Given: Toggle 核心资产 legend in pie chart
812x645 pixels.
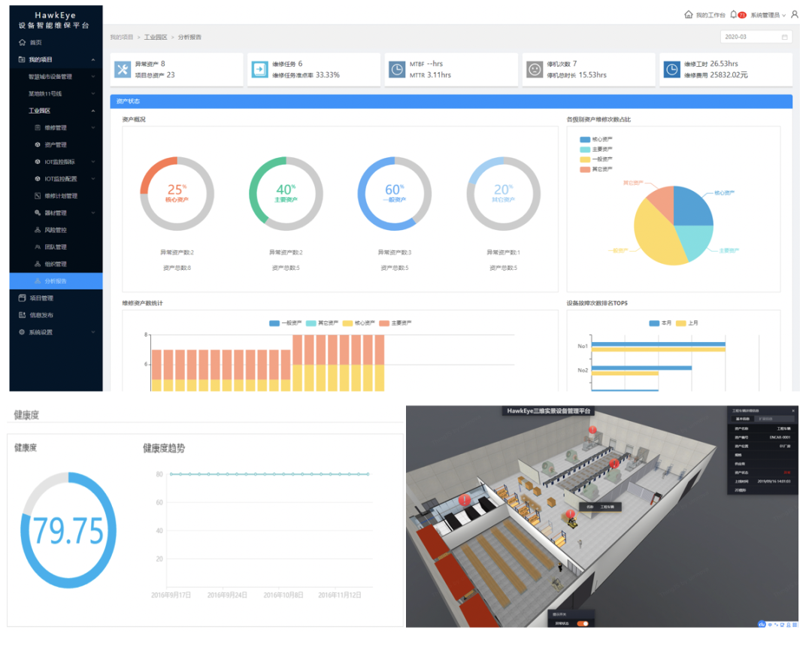Looking at the screenshot, I should (x=596, y=139).
